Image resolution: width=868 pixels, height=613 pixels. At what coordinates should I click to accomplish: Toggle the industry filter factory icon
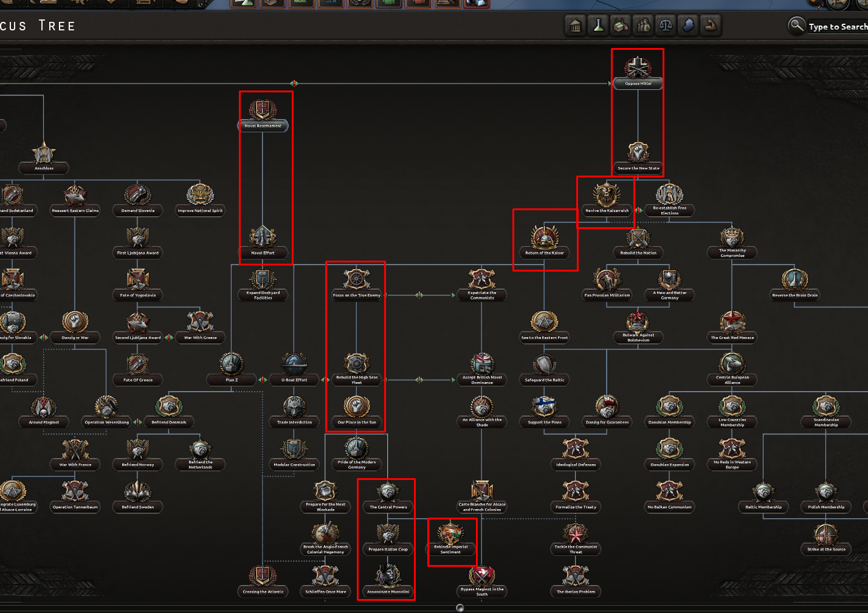(x=621, y=26)
